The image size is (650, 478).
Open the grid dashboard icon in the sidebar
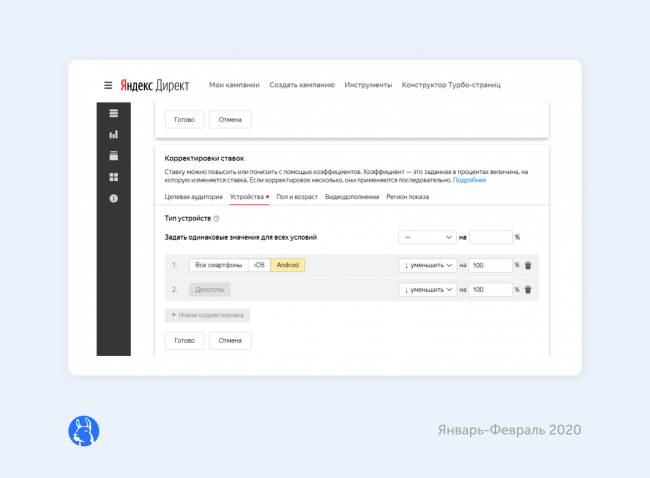[113, 177]
